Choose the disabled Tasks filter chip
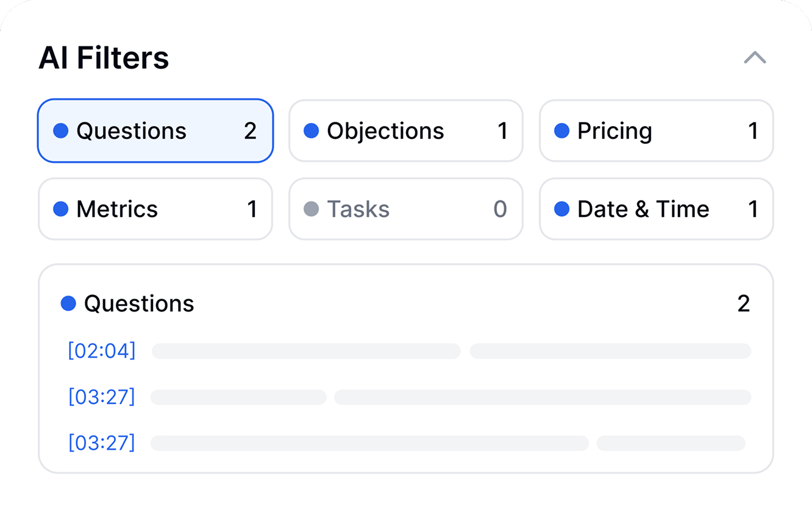812x512 pixels. pos(405,209)
